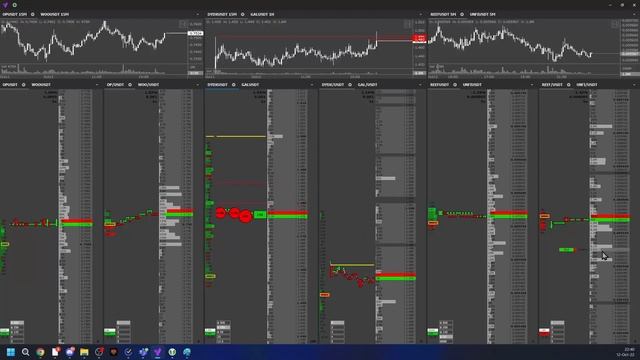
Task: Click the green circle status icon beside app logo
Action: pos(15,5)
